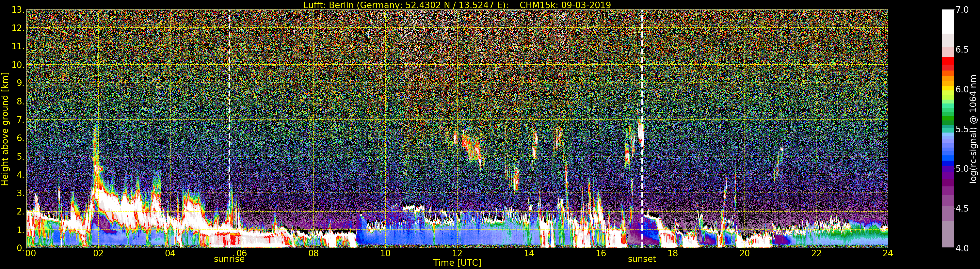Image resolution: width=980 pixels, height=269 pixels.
Task: Pick the white top segment of colorbar
Action: (x=948, y=22)
